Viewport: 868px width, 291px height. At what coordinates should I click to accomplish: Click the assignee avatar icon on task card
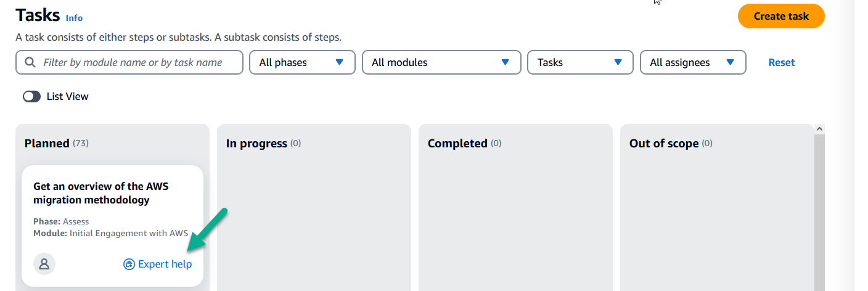point(44,264)
